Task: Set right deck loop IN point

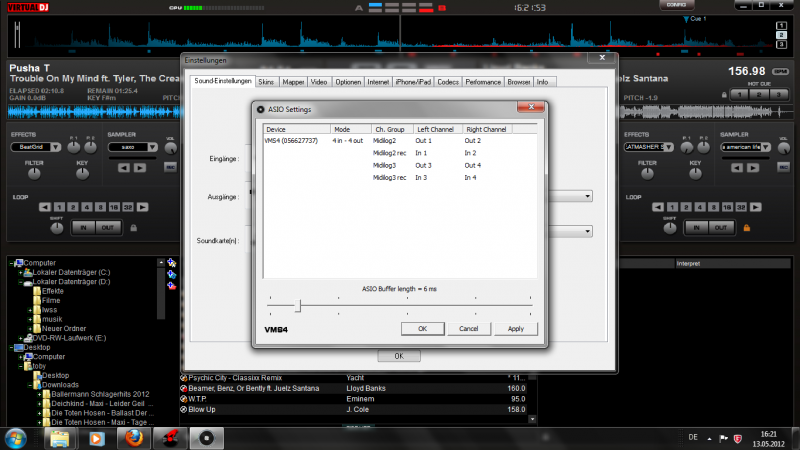Action: click(x=696, y=228)
